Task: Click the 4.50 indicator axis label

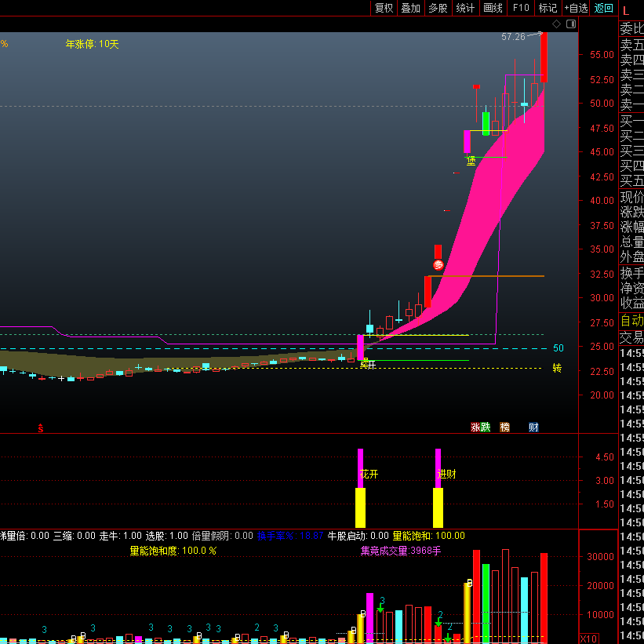Action: pyautogui.click(x=605, y=457)
